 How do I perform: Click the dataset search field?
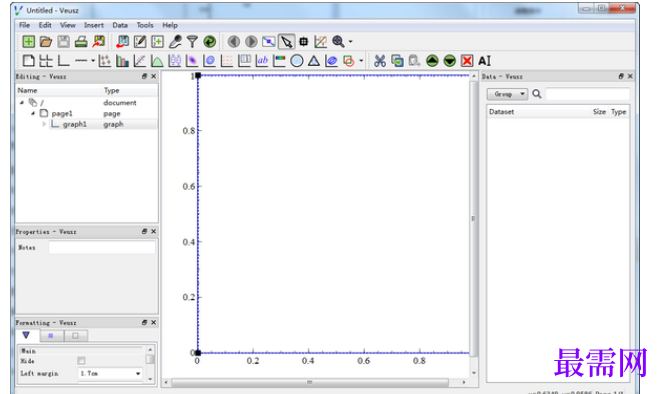(x=587, y=94)
